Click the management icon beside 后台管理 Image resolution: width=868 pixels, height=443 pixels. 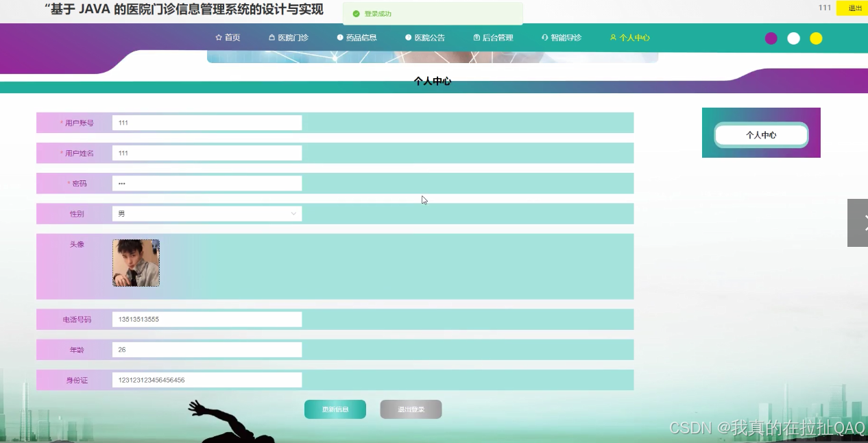(475, 38)
